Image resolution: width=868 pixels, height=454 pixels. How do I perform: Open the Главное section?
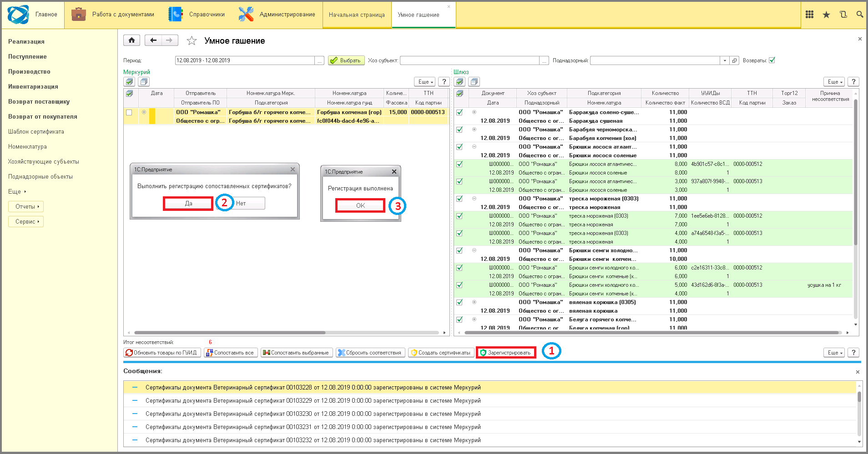click(x=46, y=15)
